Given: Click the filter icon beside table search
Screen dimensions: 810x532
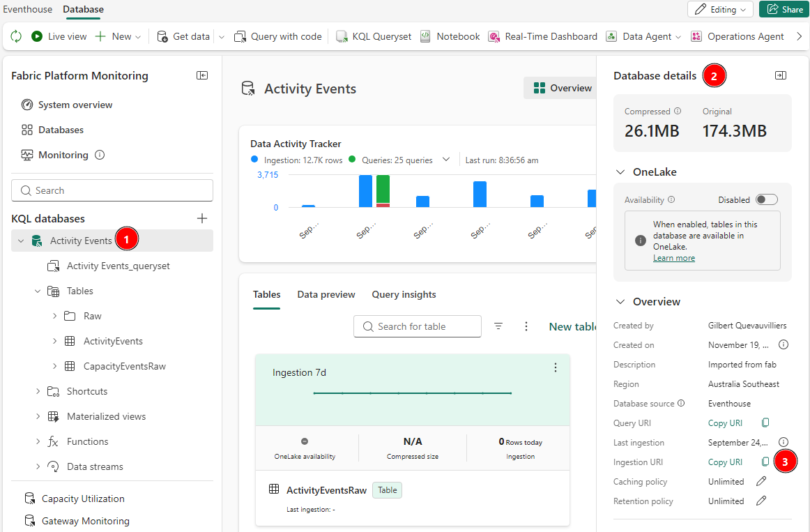Looking at the screenshot, I should tap(498, 326).
